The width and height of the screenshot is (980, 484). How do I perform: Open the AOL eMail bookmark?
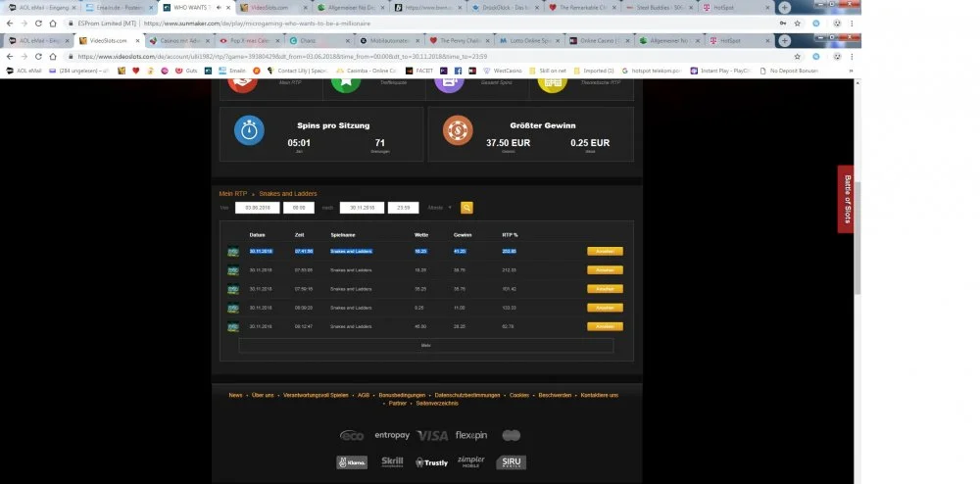click(x=24, y=71)
